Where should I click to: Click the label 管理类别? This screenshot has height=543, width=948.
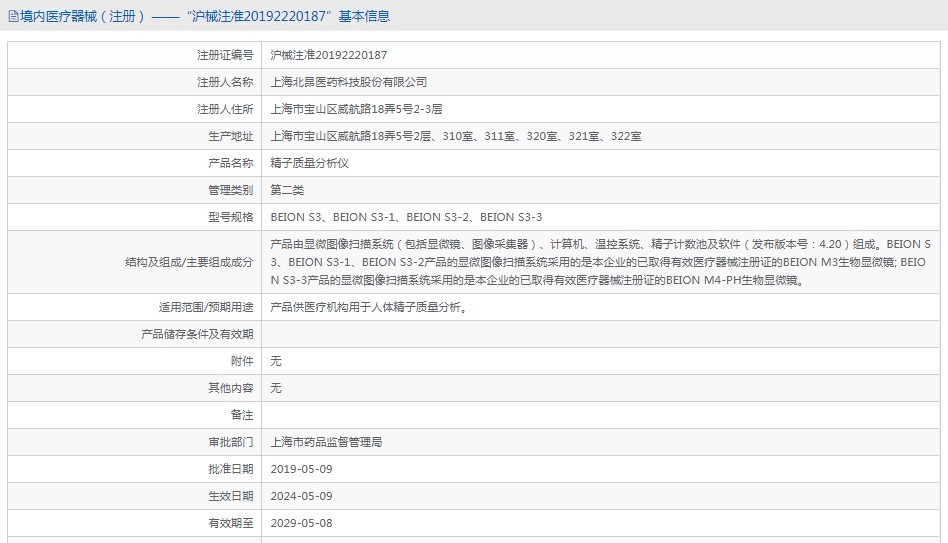coord(231,190)
